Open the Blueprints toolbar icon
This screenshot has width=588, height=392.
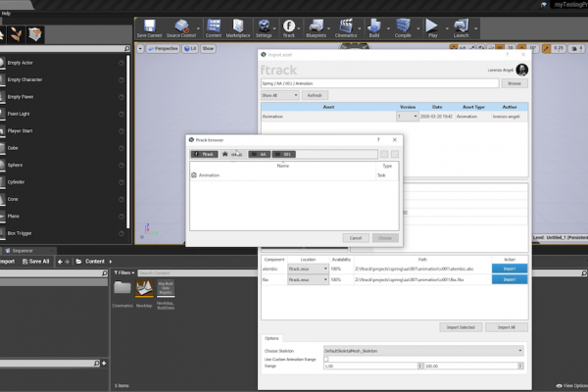(317, 28)
